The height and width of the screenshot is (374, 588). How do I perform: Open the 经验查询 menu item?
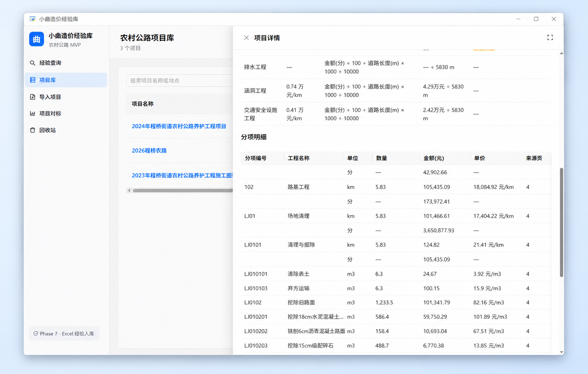coord(66,63)
